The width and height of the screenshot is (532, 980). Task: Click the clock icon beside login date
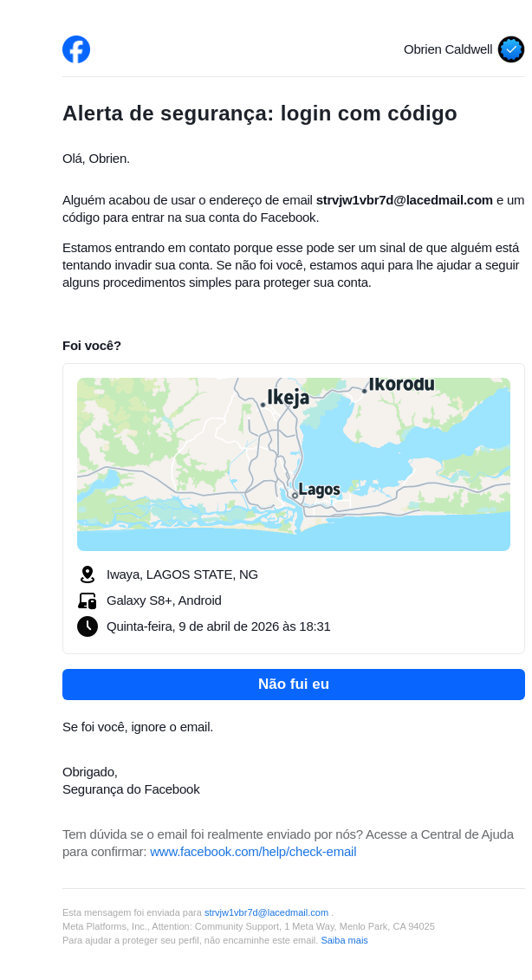coord(88,626)
